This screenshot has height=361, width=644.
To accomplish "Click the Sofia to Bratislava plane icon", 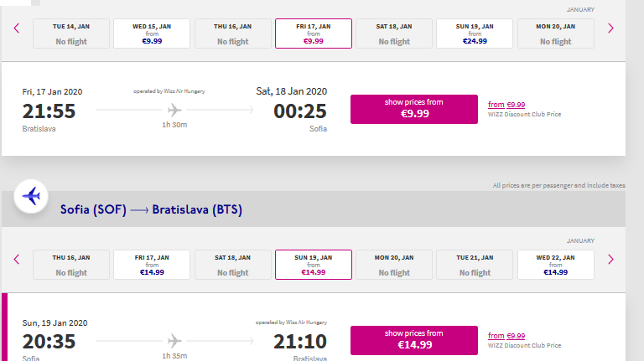I will pyautogui.click(x=31, y=197).
